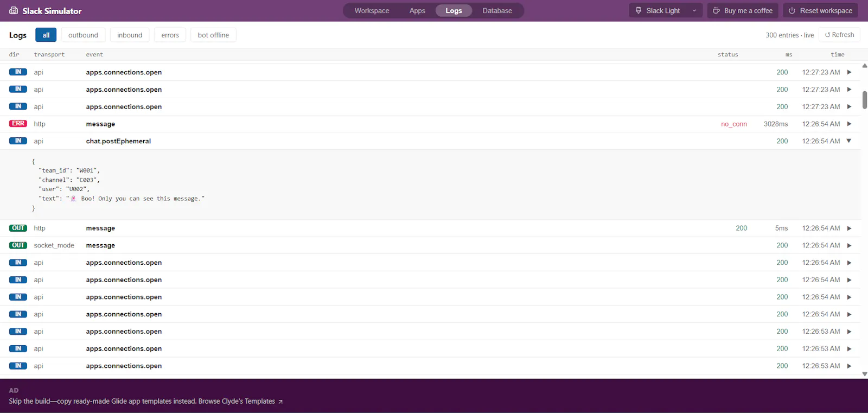Viewport: 868px width, 413px height.
Task: Click the '300 entries · live' counter
Action: click(789, 35)
